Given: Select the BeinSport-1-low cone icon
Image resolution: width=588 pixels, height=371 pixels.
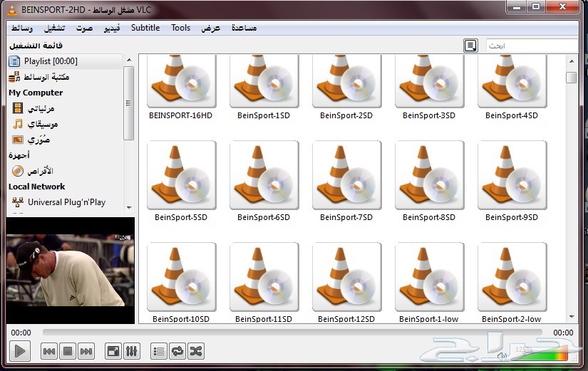Looking at the screenshot, I should [429, 277].
